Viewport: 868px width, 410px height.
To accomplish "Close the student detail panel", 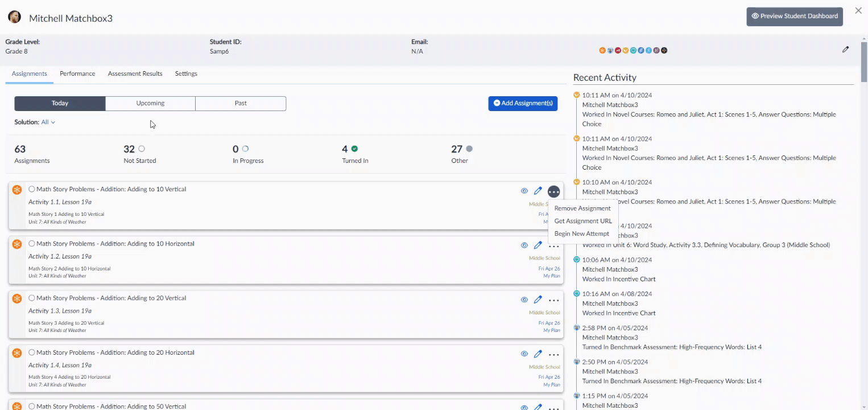I will tap(858, 11).
